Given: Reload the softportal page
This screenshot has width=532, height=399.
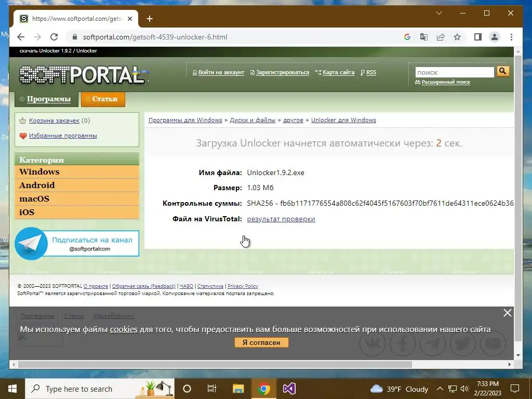Looking at the screenshot, I should coord(54,37).
